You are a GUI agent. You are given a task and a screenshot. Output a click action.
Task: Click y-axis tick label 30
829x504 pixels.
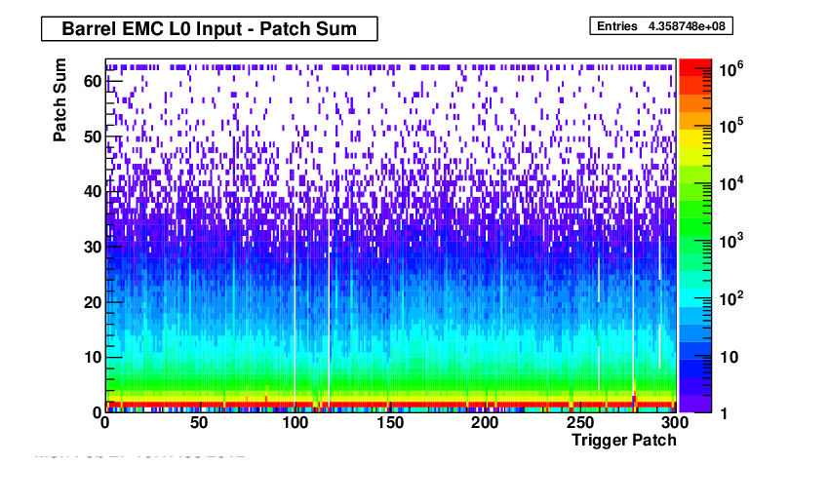(93, 247)
